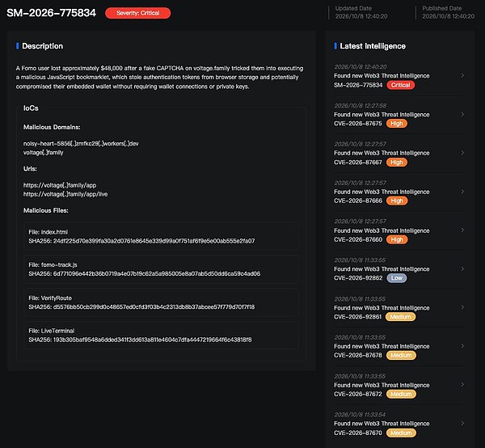
Task: Select URL https://voltage[.]family/app/live
Action: [x=65, y=194]
